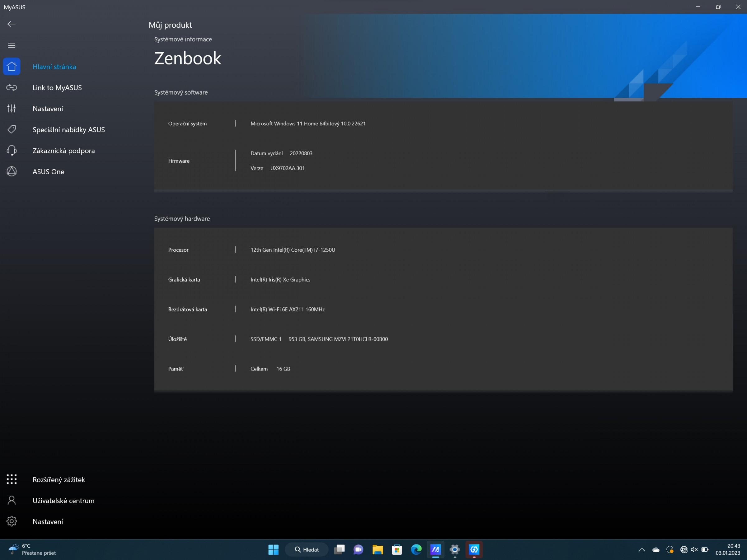747x560 pixels.
Task: Click the network globe tray icon
Action: (x=684, y=549)
